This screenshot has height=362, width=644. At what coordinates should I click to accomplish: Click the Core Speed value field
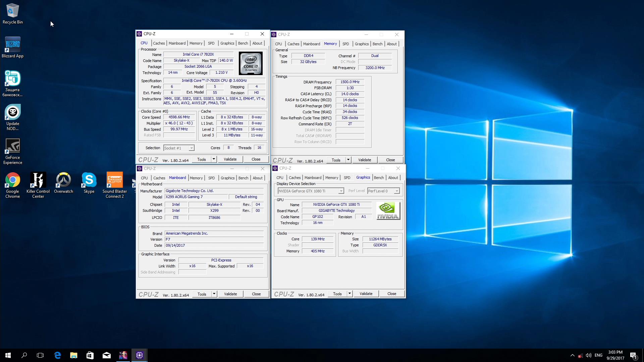(x=179, y=117)
